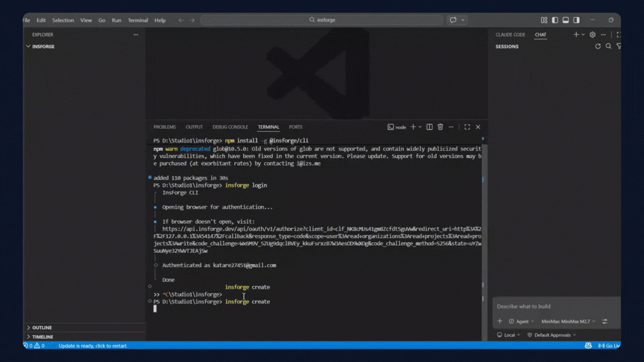Maximize the terminal panel size

coord(467,127)
